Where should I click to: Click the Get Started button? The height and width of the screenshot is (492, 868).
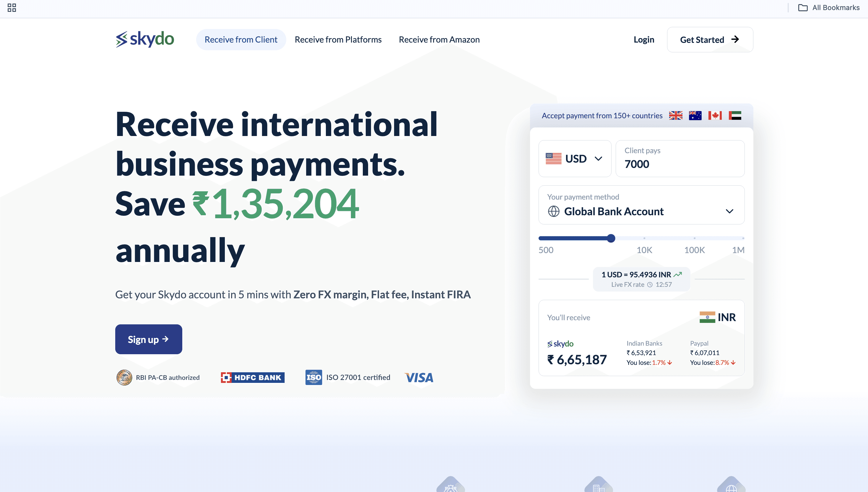(x=710, y=40)
